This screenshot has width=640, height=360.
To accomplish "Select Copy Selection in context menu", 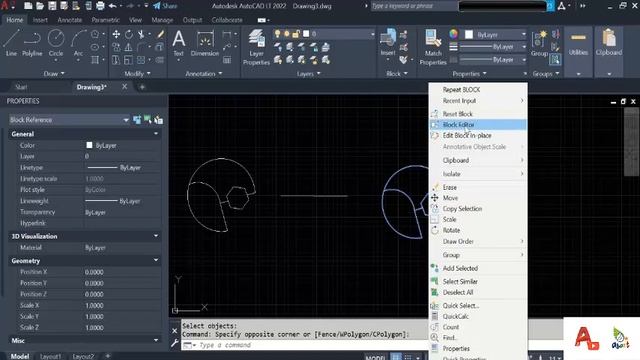I will [478, 209].
